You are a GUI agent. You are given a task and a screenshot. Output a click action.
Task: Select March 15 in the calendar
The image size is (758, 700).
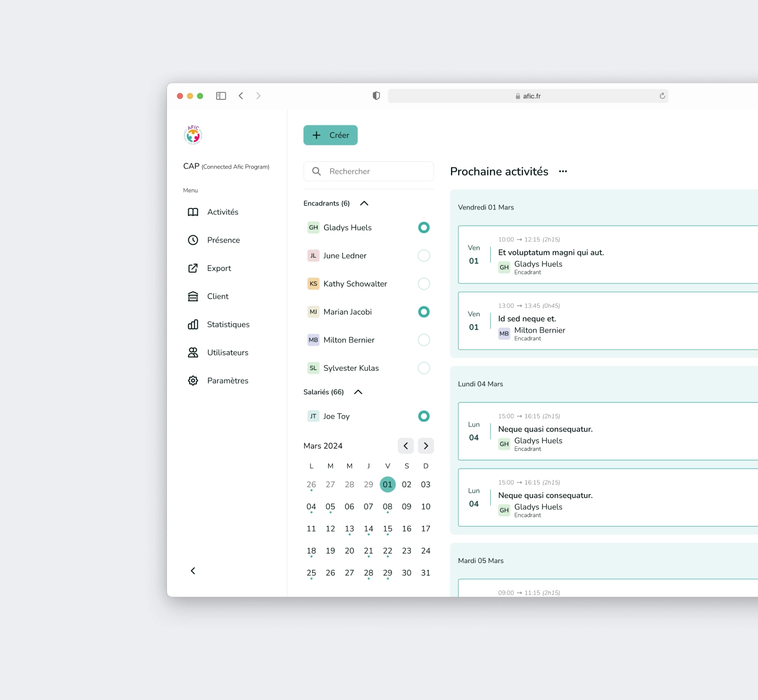(388, 529)
